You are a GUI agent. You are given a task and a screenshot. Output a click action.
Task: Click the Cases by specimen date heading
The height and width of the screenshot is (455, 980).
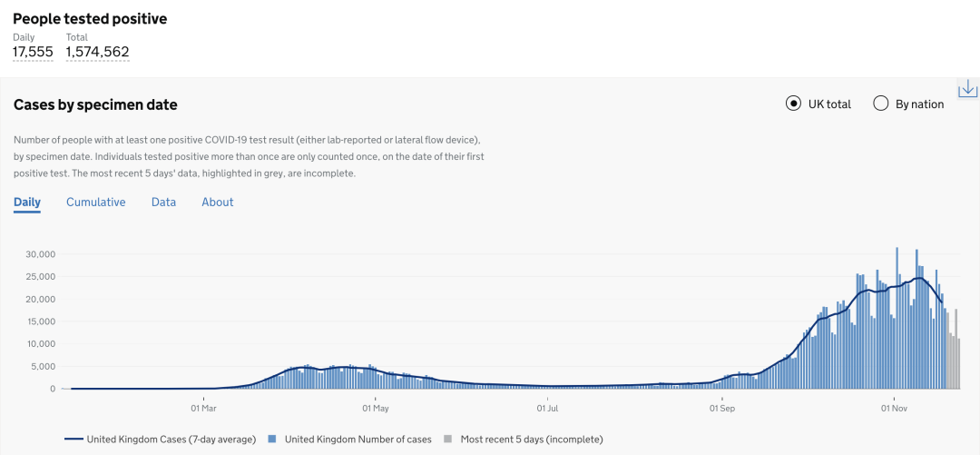point(95,105)
